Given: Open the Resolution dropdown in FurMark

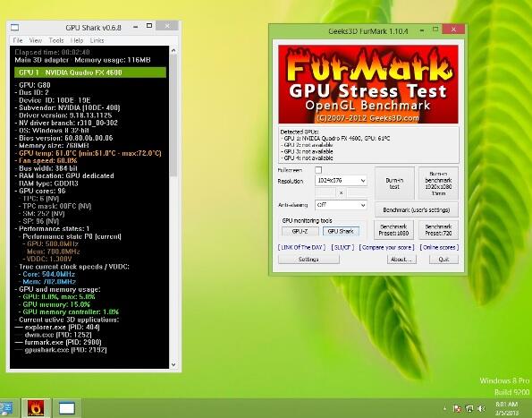Looking at the screenshot, I should (341, 181).
